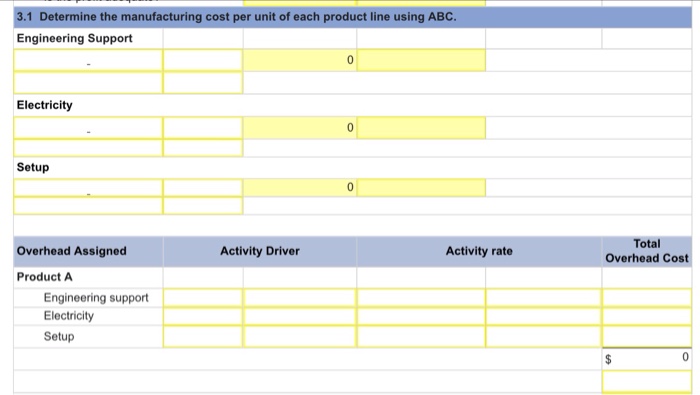Click Total Overhead Cost cell for Engineering support

click(647, 298)
